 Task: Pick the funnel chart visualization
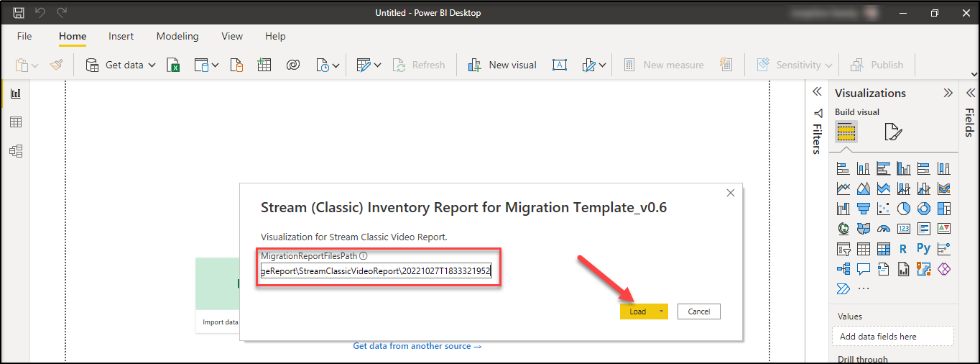863,209
